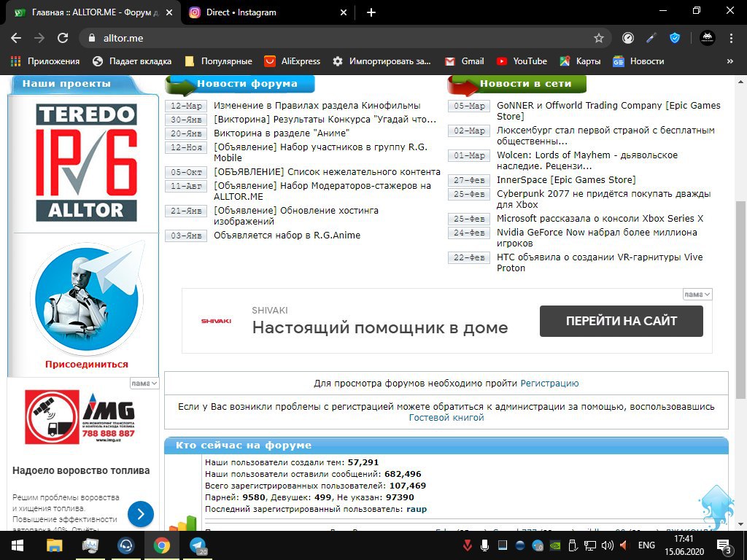Open the Гостевой книгой link
Screen dimensions: 747x560
click(446, 418)
